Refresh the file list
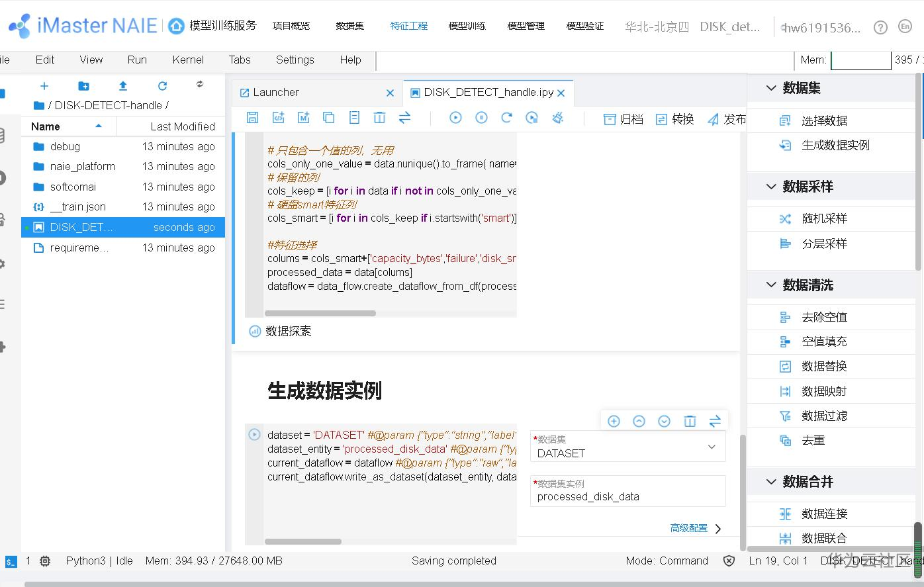 [x=162, y=85]
